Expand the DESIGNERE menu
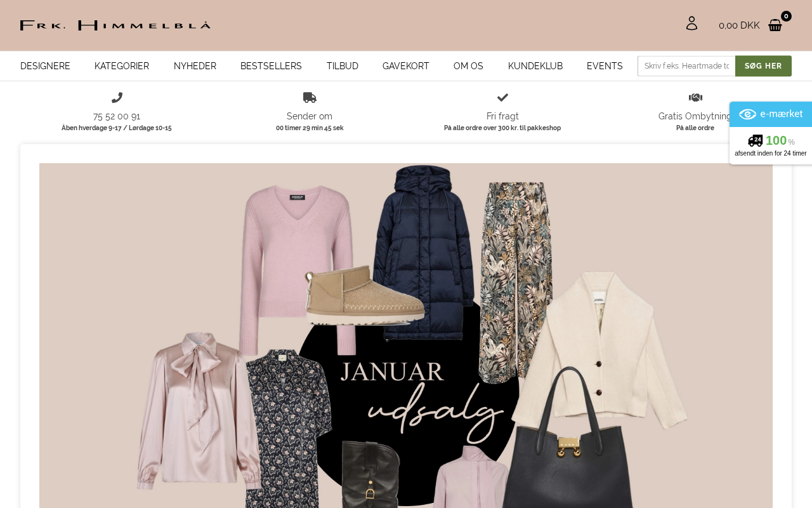The image size is (812, 508). (x=45, y=66)
